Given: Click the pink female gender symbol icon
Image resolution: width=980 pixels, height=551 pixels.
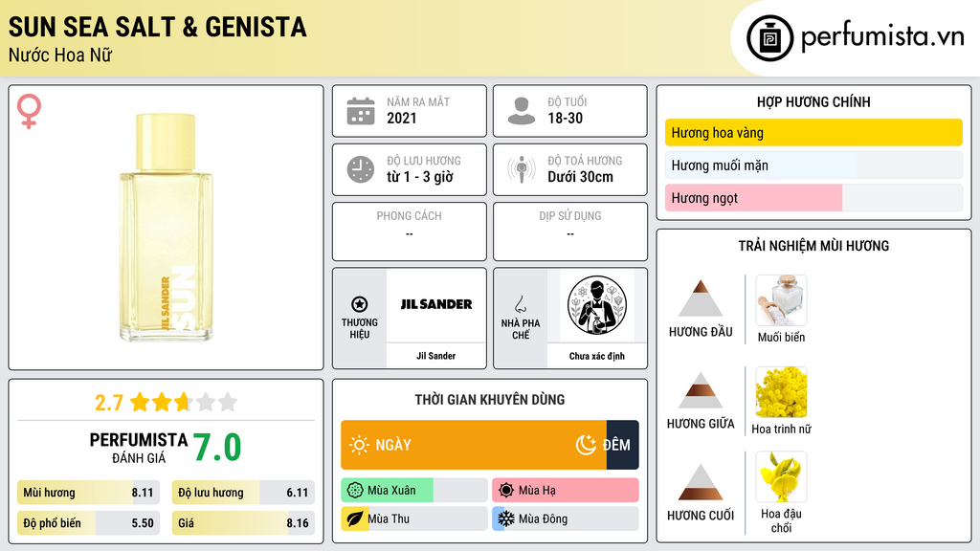Looking at the screenshot, I should tap(29, 111).
